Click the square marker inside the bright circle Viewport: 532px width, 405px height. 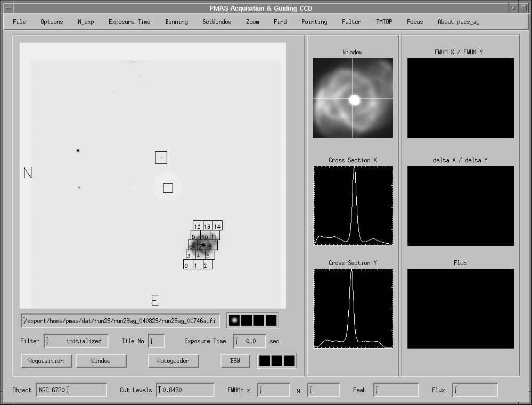tap(168, 187)
